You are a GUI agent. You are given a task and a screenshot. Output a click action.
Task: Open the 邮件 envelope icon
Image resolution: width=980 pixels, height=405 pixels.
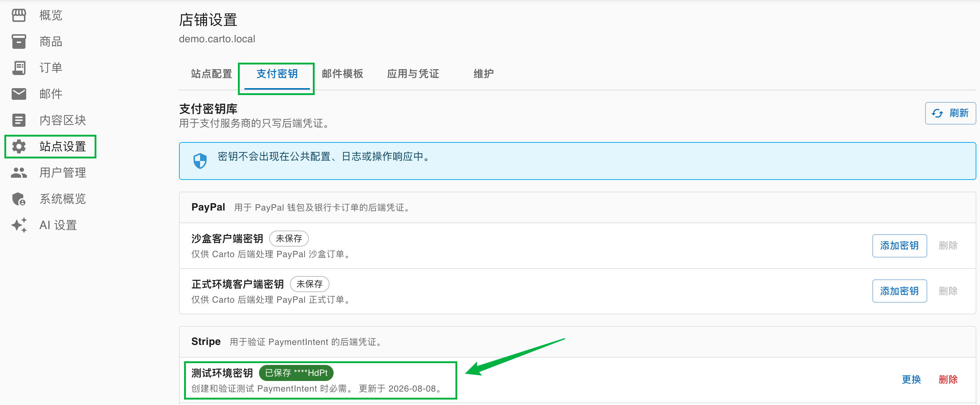19,94
